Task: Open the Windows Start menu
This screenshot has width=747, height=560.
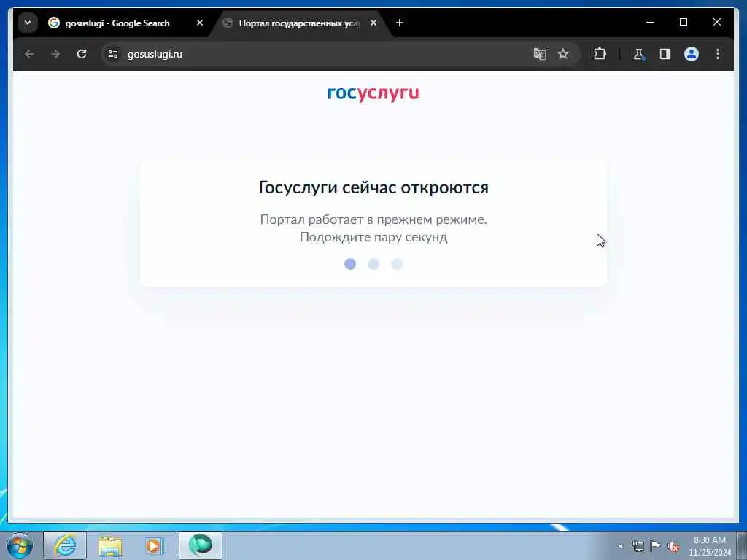Action: coord(19,545)
